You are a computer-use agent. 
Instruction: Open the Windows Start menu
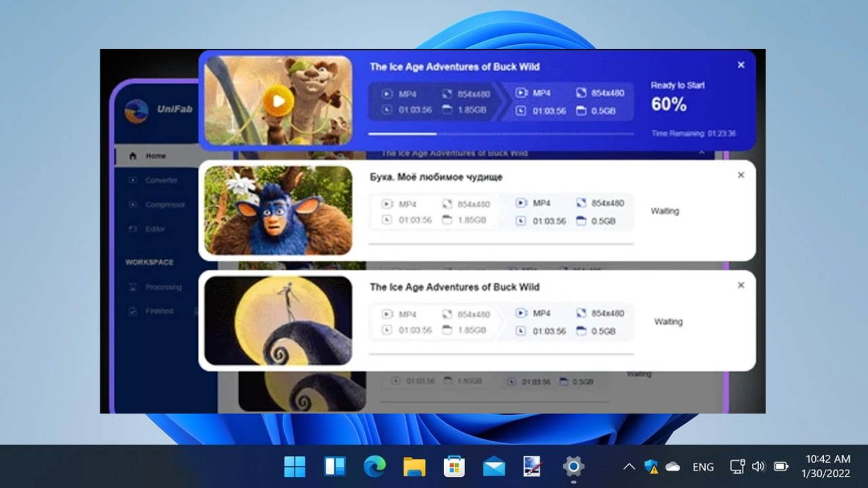pyautogui.click(x=295, y=466)
